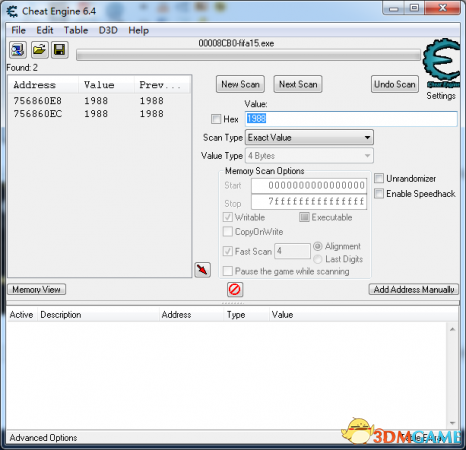This screenshot has height=450, width=466.
Task: Open the Value Type dropdown
Action: [309, 156]
